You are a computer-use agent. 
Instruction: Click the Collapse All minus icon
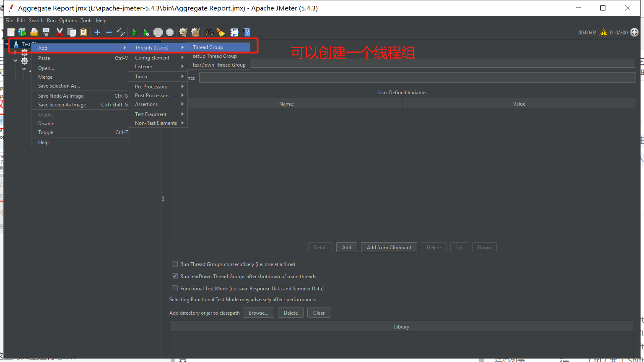click(x=109, y=32)
